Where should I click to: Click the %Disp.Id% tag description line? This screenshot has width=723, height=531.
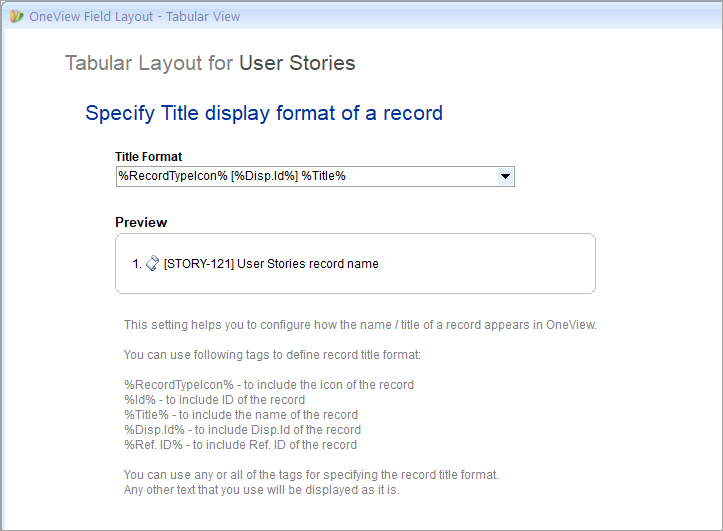[x=243, y=430]
